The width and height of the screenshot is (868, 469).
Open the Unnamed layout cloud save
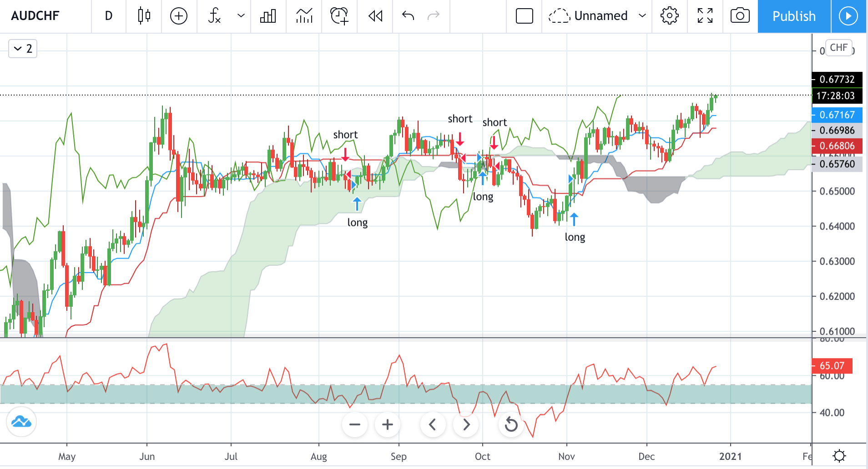point(588,16)
